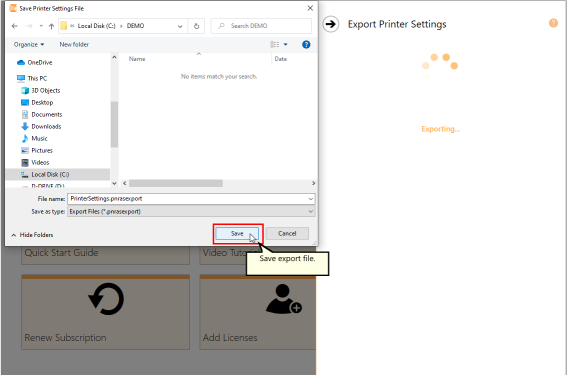Viewport: 567px width, 375px height.
Task: Expand the address bar path dropdown
Action: pos(180,26)
